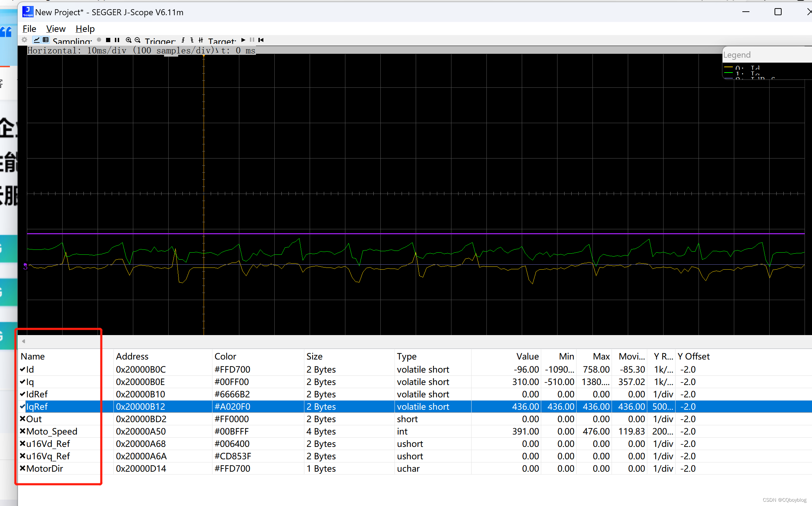The width and height of the screenshot is (812, 506).
Task: Pause sampling with the pause icon
Action: pyautogui.click(x=117, y=40)
